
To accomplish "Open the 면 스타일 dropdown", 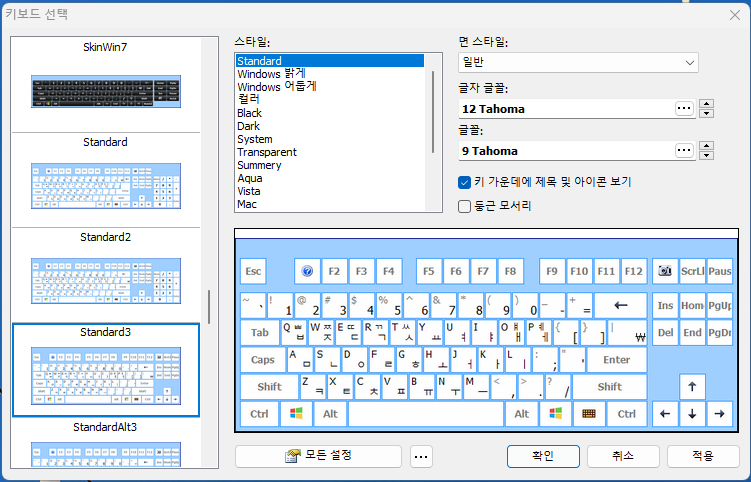I will click(x=578, y=62).
